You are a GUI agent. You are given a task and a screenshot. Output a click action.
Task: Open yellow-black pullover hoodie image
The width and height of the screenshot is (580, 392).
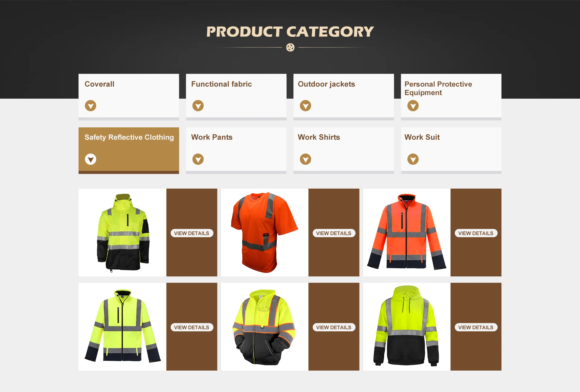(x=407, y=327)
